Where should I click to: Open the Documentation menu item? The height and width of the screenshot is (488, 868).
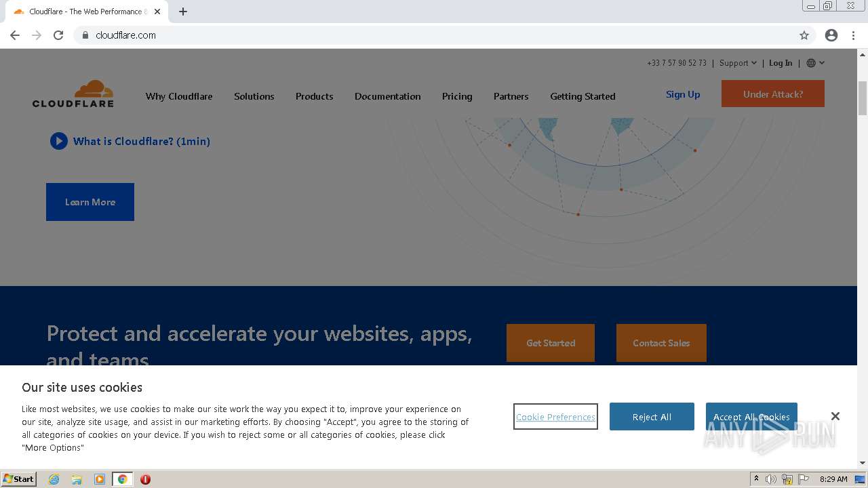pyautogui.click(x=388, y=96)
